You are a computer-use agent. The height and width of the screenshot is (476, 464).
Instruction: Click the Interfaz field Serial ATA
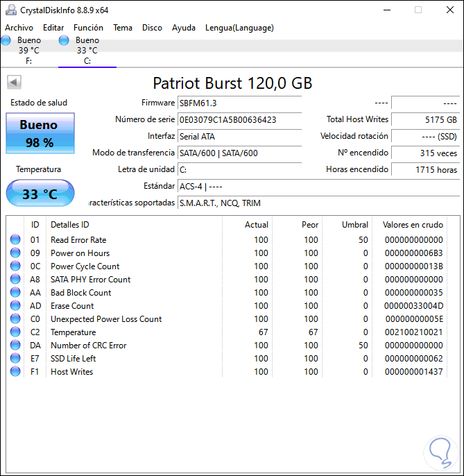coord(239,136)
